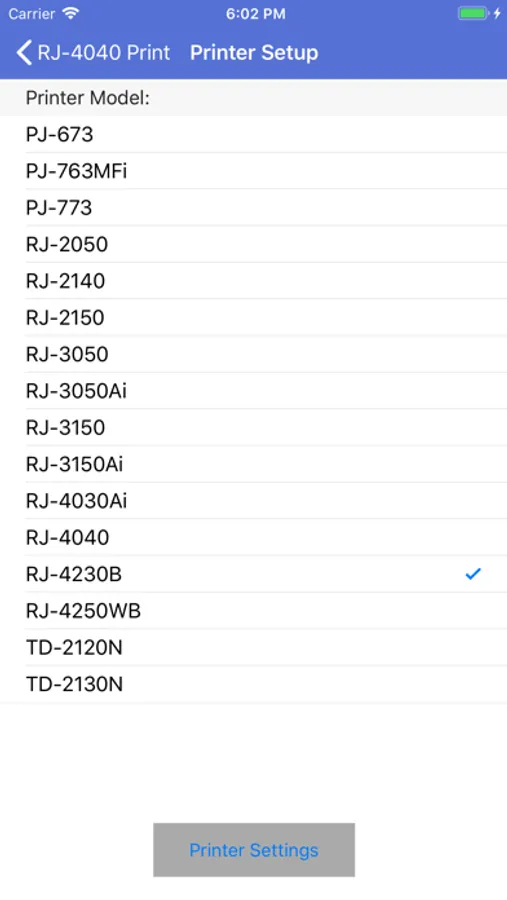The height and width of the screenshot is (900, 507).
Task: Select TD-2120N from the list
Action: coord(253,647)
